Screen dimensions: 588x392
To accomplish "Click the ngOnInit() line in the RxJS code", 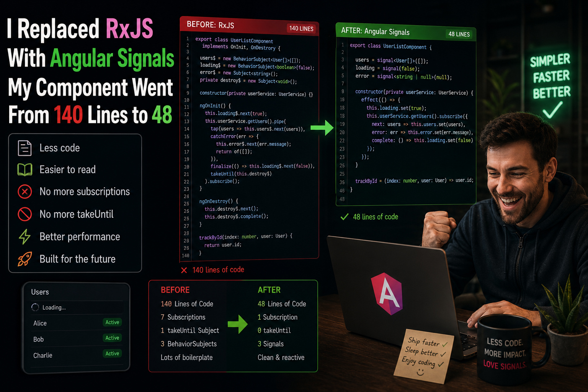I will (x=215, y=106).
